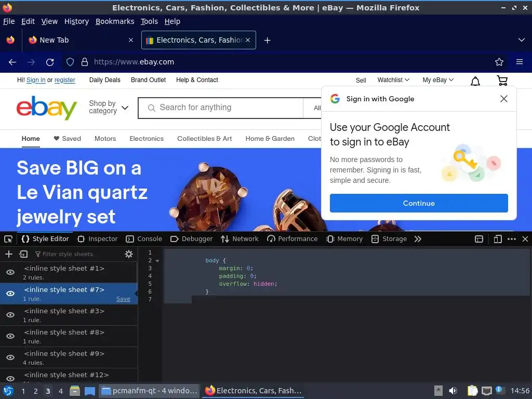This screenshot has height=399, width=532.
Task: Import a style sheet using the import icon
Action: click(23, 254)
